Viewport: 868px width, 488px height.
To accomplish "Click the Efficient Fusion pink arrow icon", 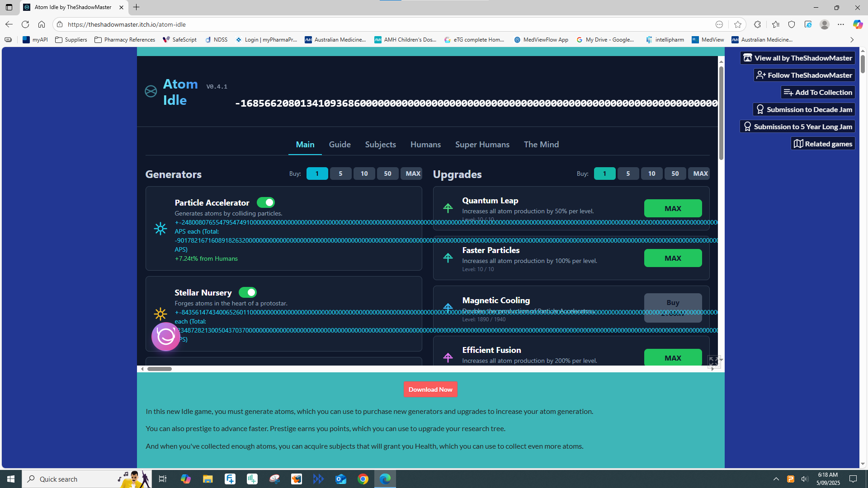I will [x=448, y=357].
